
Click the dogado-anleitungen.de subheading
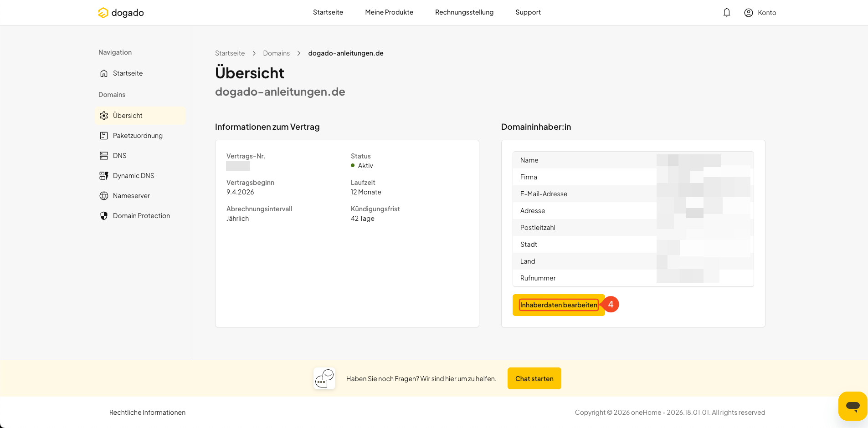tap(280, 92)
